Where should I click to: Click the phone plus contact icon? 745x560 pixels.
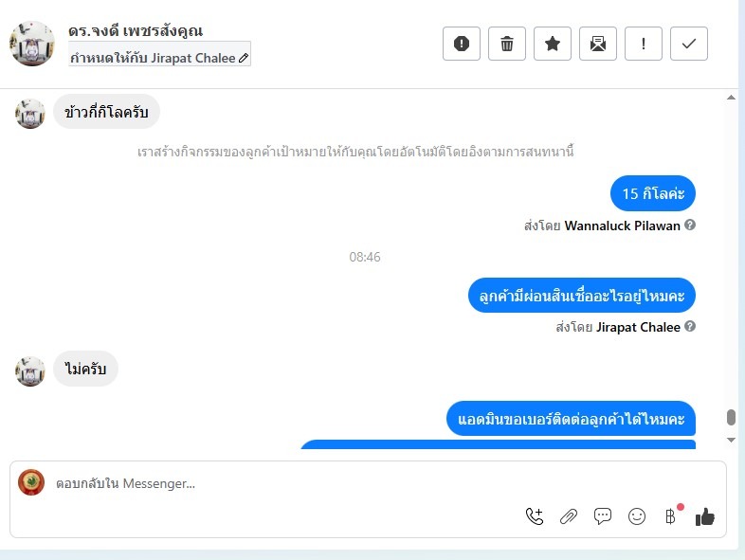click(535, 516)
